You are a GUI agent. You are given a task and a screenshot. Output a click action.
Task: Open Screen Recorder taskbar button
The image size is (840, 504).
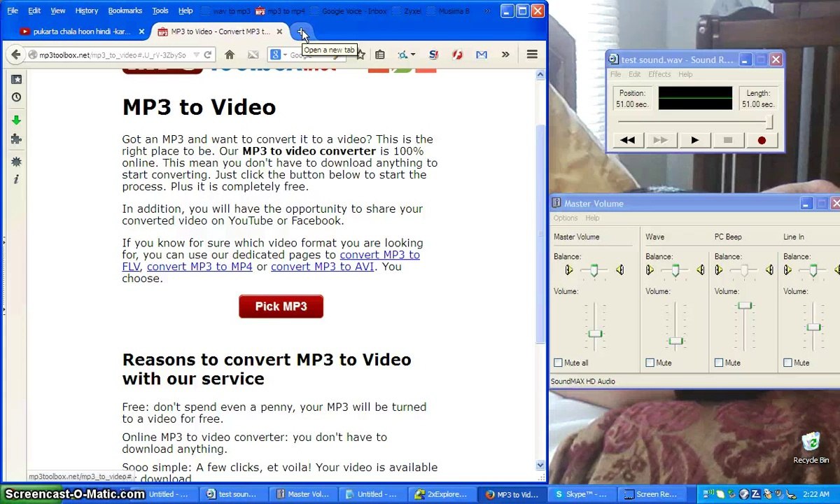coord(650,494)
